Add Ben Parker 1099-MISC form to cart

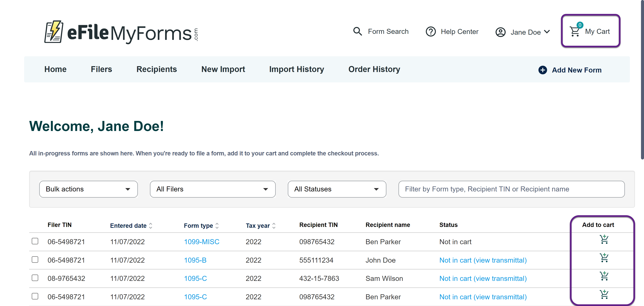point(604,239)
